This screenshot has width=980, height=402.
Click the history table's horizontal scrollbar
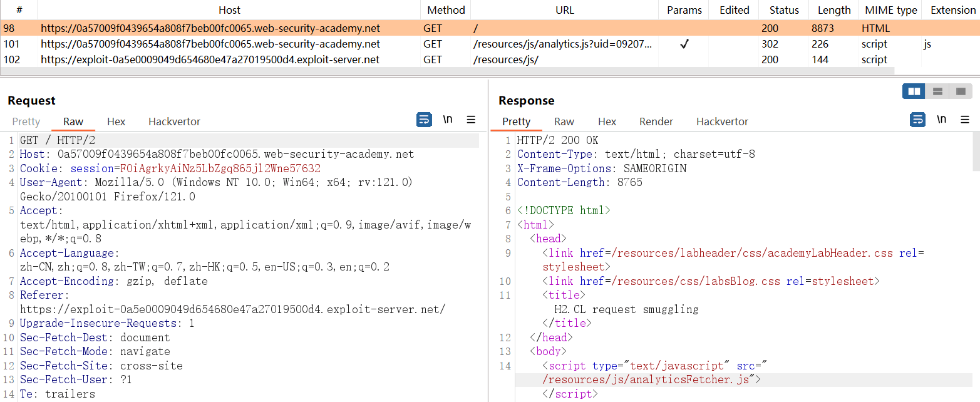pyautogui.click(x=438, y=70)
